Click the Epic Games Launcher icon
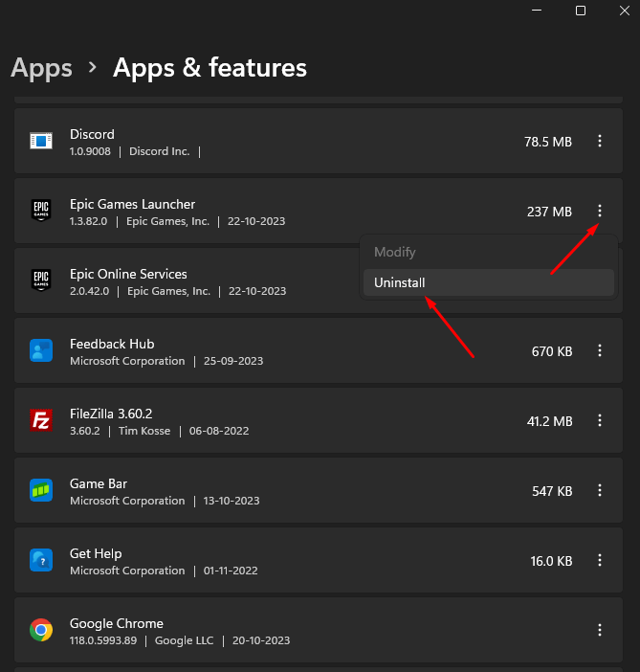This screenshot has width=640, height=672. click(x=40, y=212)
